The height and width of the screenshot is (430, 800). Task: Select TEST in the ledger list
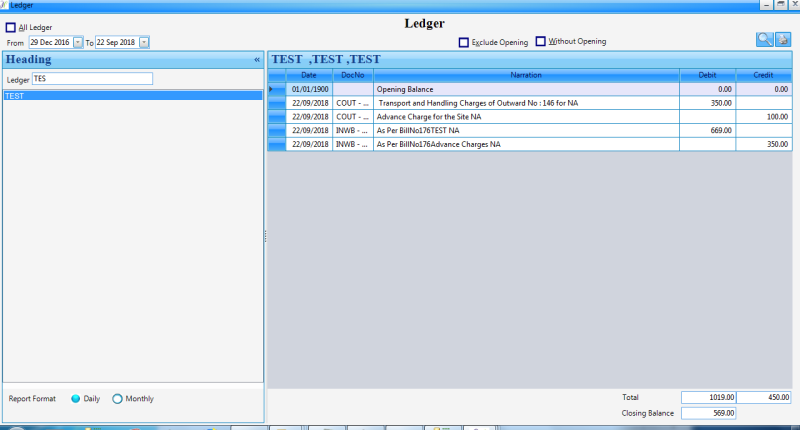pyautogui.click(x=132, y=96)
